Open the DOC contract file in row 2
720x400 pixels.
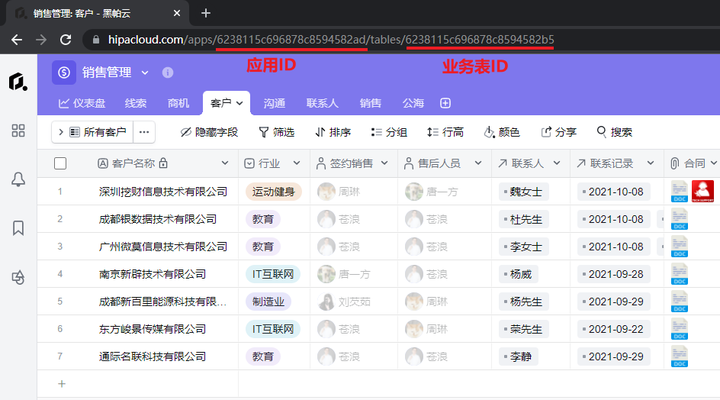[680, 219]
